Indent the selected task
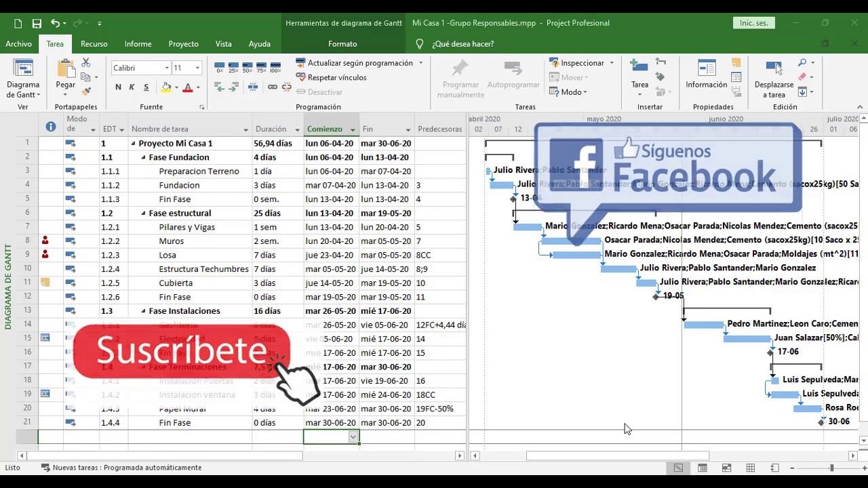868x488 pixels. click(234, 87)
